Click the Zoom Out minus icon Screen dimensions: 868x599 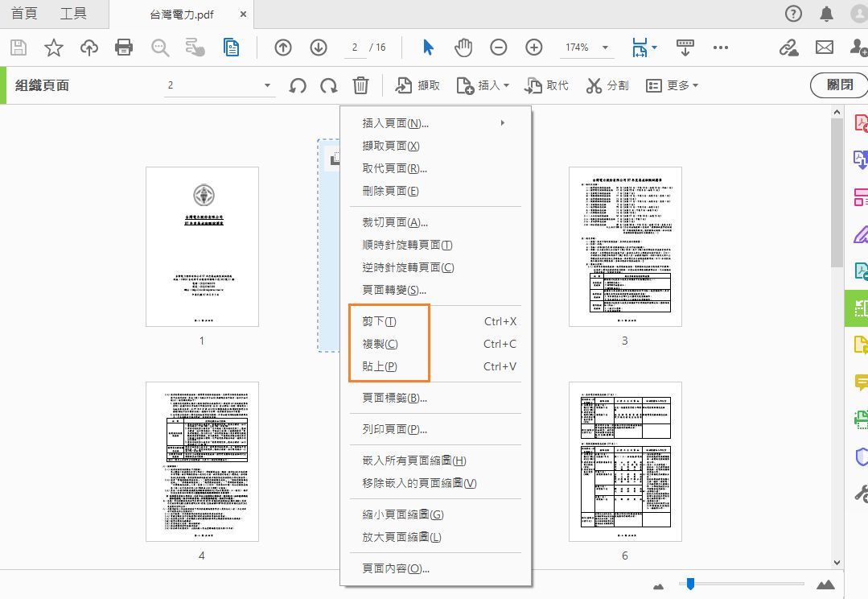499,47
